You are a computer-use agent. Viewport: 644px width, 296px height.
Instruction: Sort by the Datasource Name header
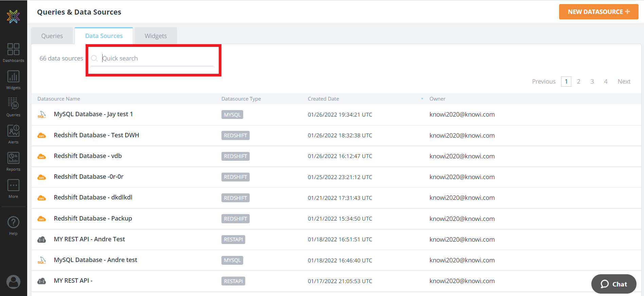[x=59, y=99]
